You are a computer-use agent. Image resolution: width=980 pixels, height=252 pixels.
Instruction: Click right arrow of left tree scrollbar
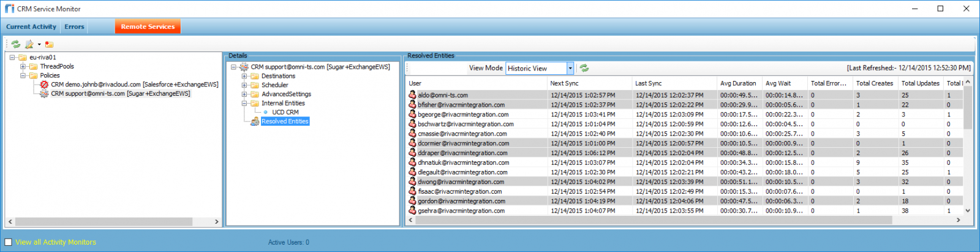216,221
